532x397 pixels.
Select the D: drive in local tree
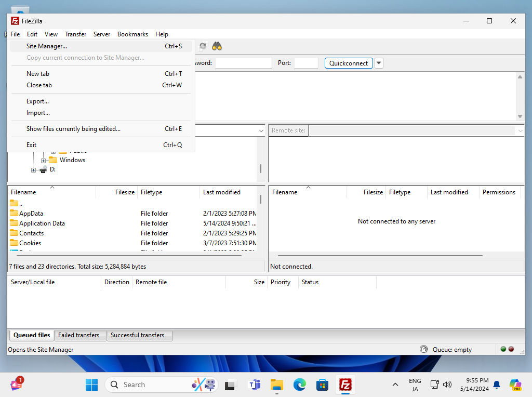click(52, 169)
